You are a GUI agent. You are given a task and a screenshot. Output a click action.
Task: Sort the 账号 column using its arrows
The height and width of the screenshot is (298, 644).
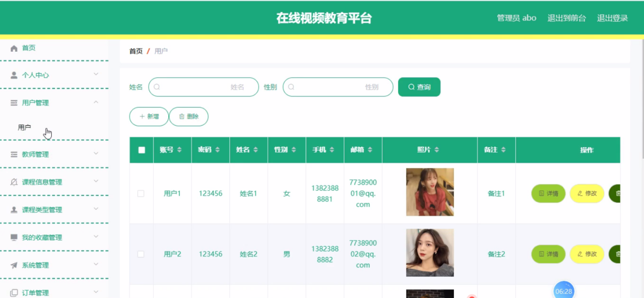pyautogui.click(x=179, y=150)
